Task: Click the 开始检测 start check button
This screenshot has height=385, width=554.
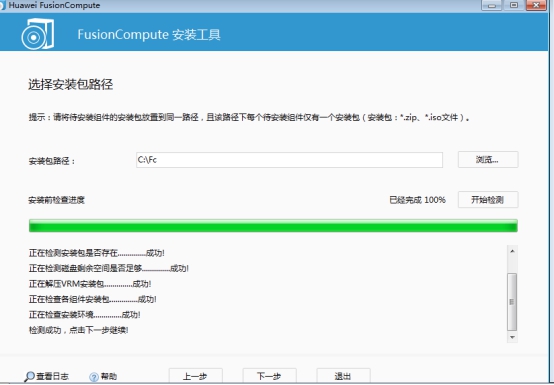Action: pos(488,200)
